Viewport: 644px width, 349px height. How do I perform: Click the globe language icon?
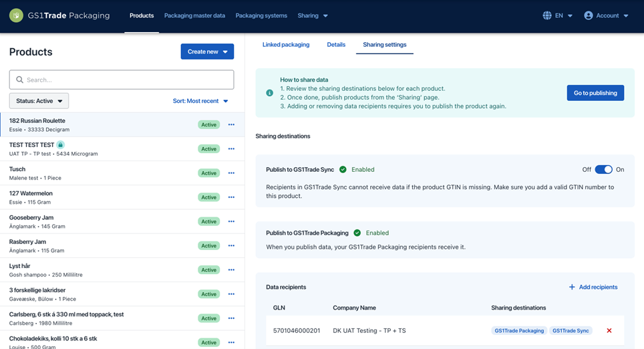click(x=547, y=15)
